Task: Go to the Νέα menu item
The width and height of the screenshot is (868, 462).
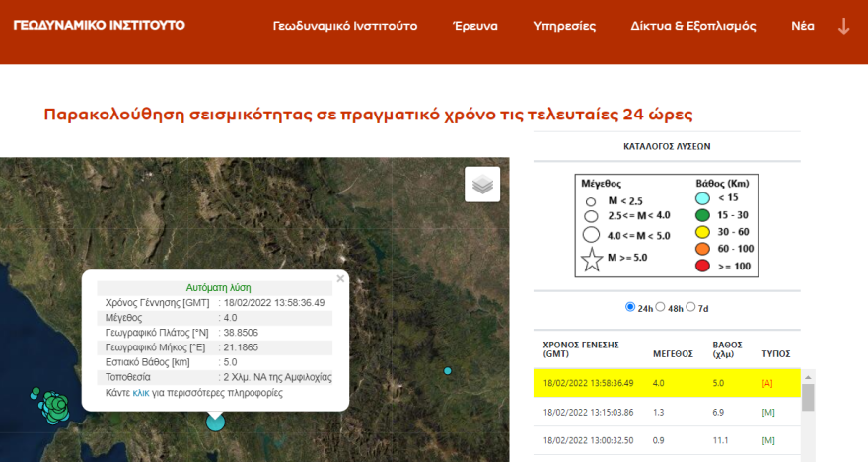Action: click(803, 26)
